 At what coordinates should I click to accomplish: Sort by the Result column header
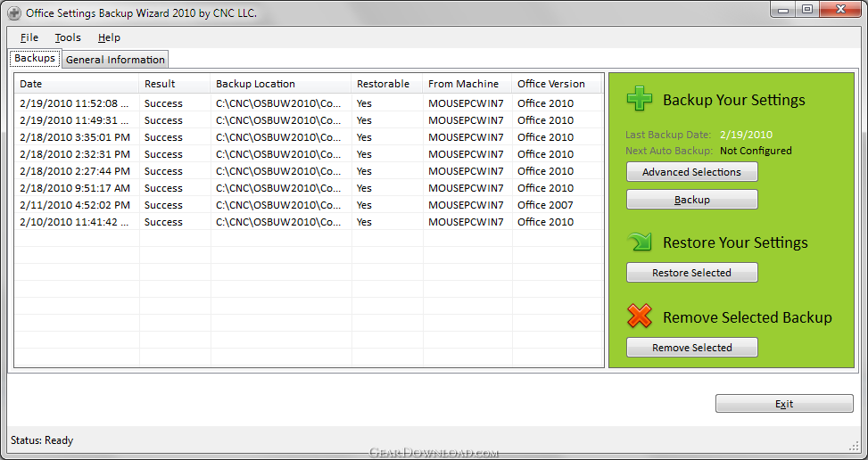[x=175, y=84]
